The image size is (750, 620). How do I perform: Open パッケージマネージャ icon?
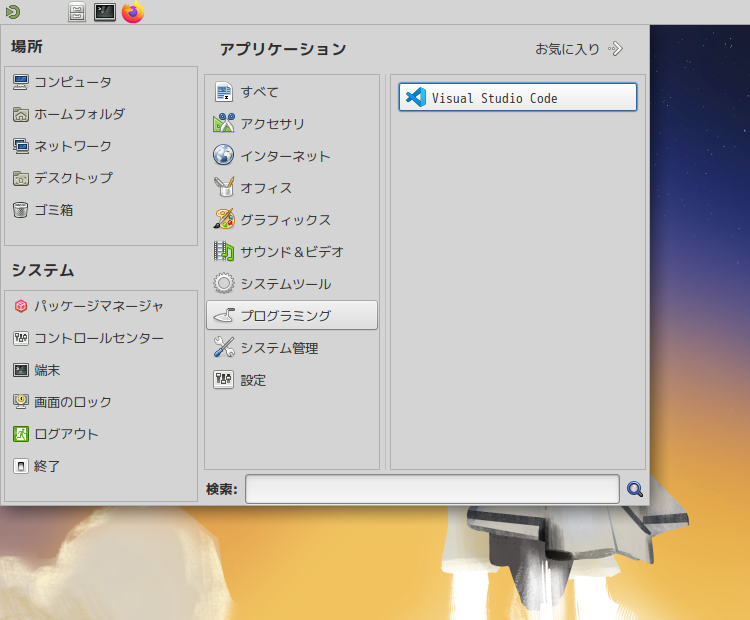21,306
